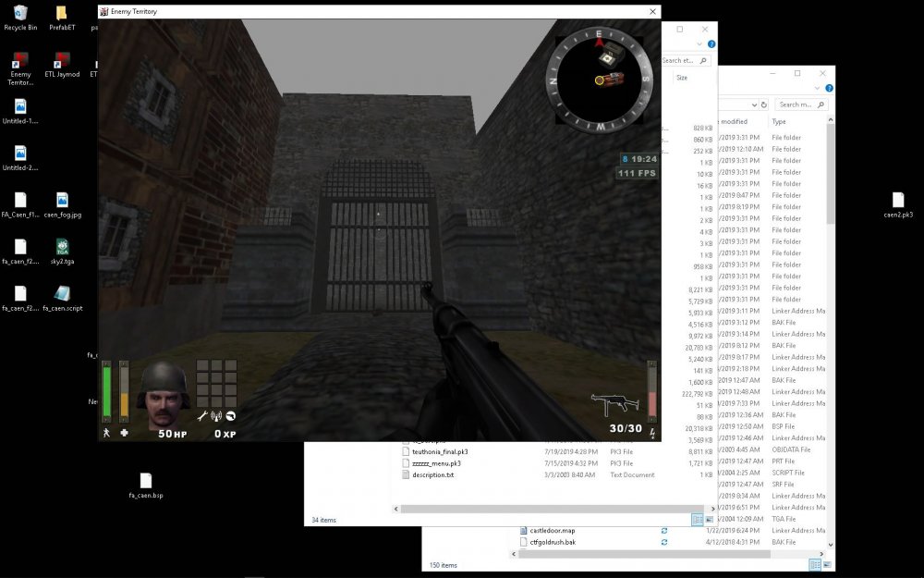
Task: Click the green health bar in the HUD
Action: click(x=106, y=391)
